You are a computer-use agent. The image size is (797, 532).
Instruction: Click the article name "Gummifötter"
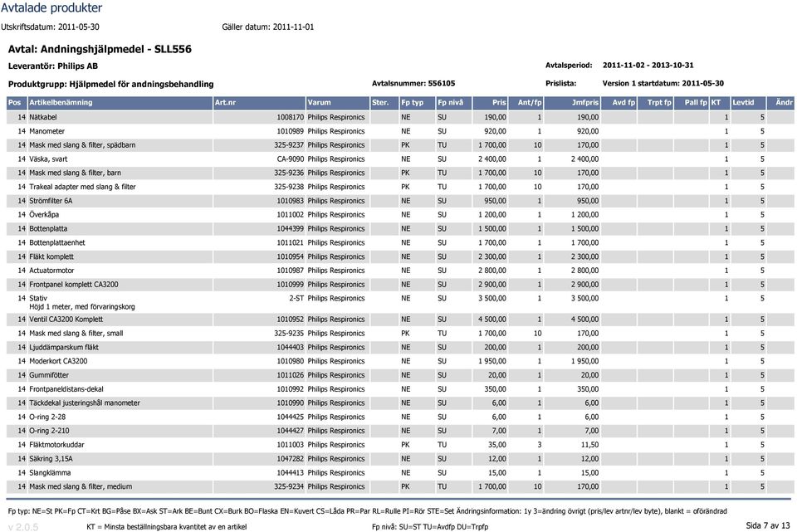(x=49, y=375)
